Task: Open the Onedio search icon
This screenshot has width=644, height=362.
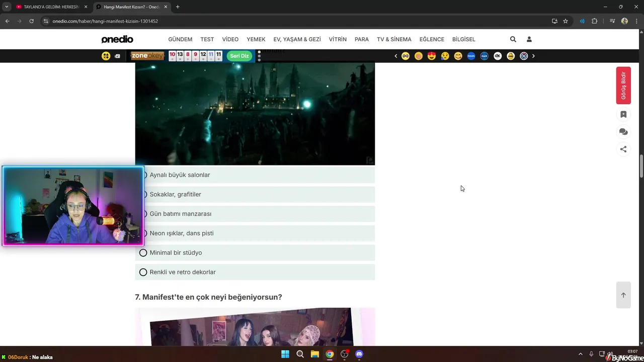Action: 513,39
